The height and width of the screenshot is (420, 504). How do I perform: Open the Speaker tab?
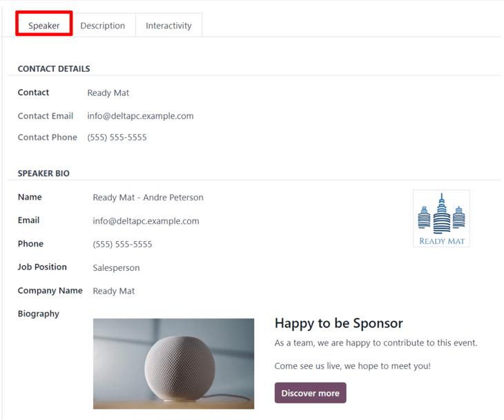(44, 26)
